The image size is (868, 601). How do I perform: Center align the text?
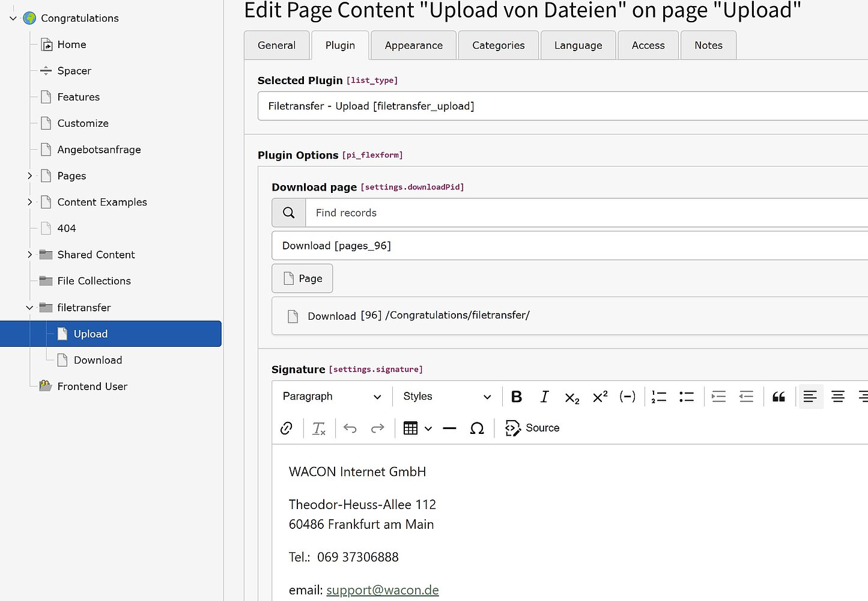click(x=837, y=397)
